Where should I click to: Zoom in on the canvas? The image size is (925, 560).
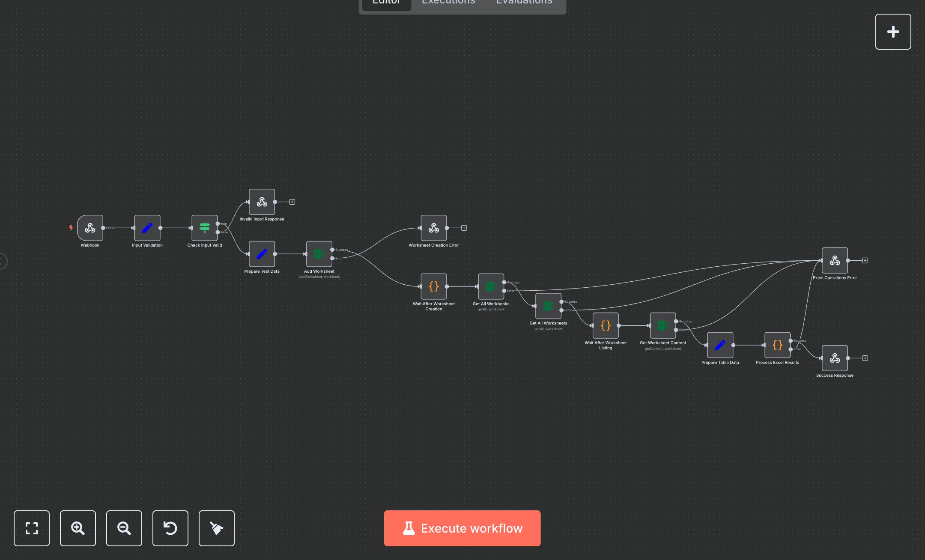(x=78, y=528)
